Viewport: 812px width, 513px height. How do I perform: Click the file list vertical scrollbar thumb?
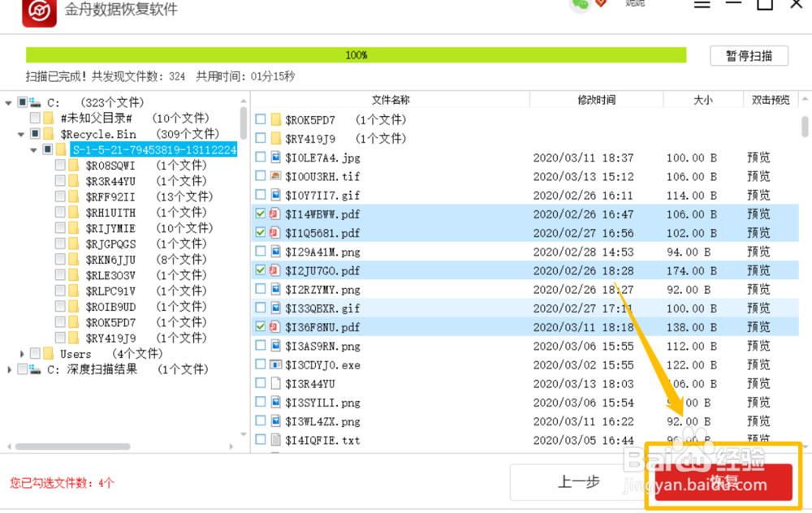point(805,127)
